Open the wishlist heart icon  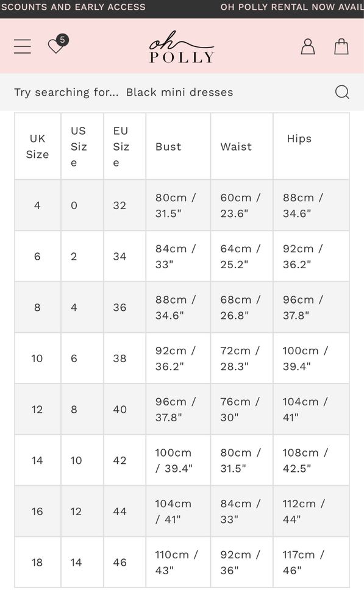click(58, 45)
